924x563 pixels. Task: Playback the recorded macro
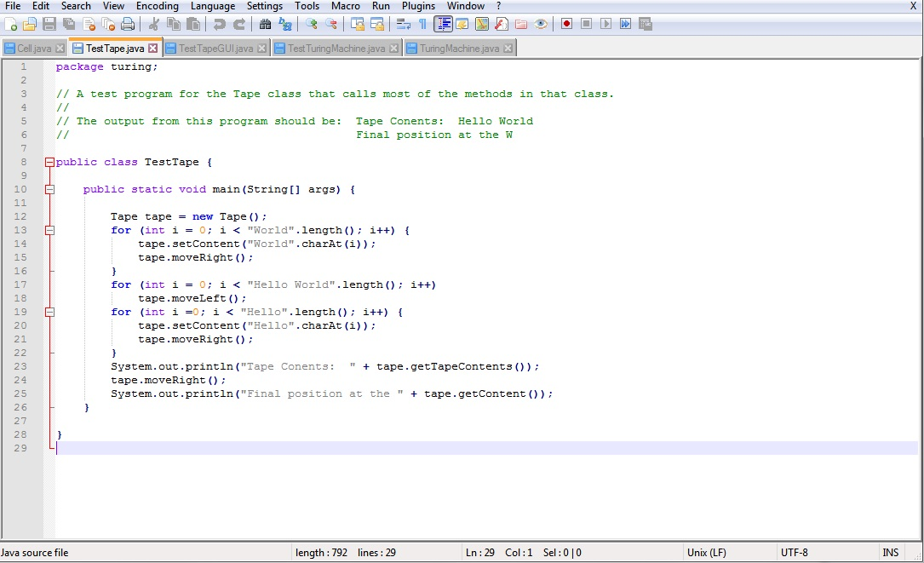click(605, 24)
